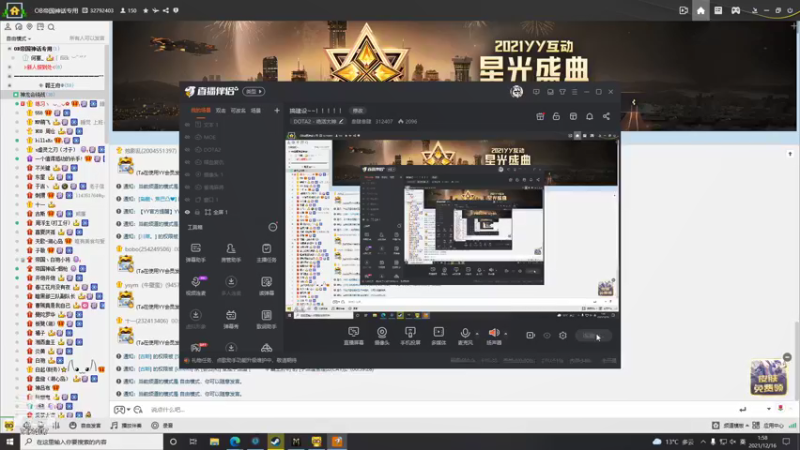800x450 pixels.
Task: Open the game controller icon in YY top bar
Action: 736,10
